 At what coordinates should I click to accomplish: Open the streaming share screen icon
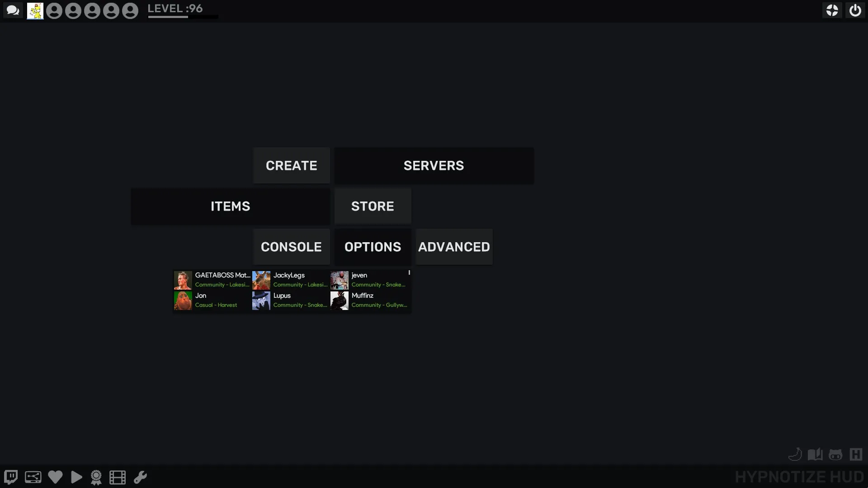(33, 477)
